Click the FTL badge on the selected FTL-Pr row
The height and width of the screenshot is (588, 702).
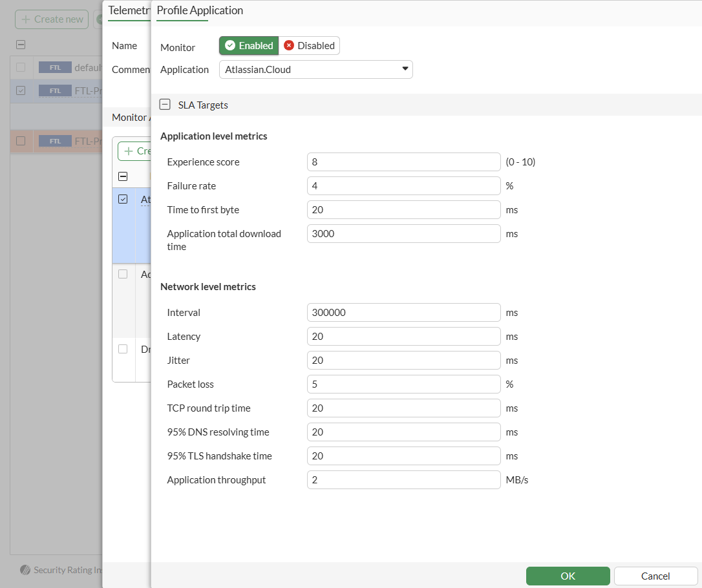tap(55, 90)
